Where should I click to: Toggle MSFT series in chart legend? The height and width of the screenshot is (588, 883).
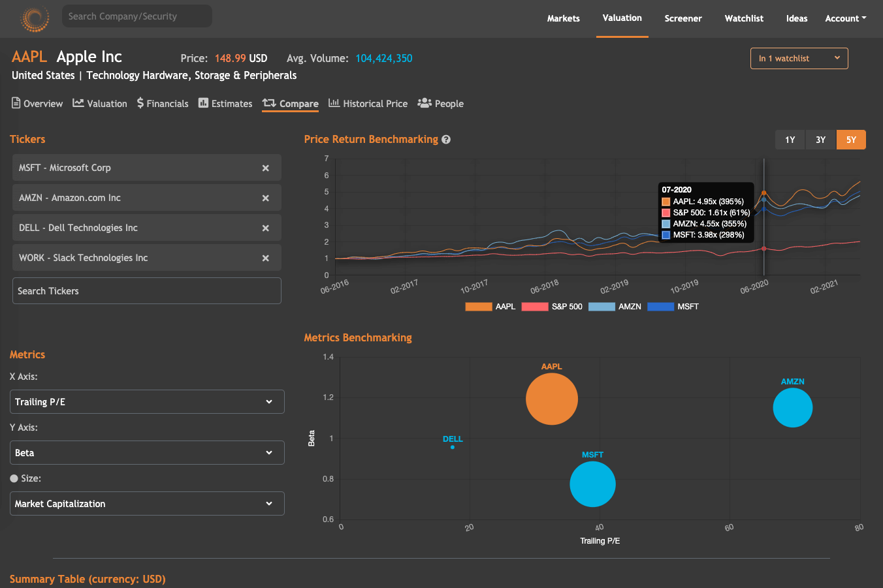click(673, 307)
